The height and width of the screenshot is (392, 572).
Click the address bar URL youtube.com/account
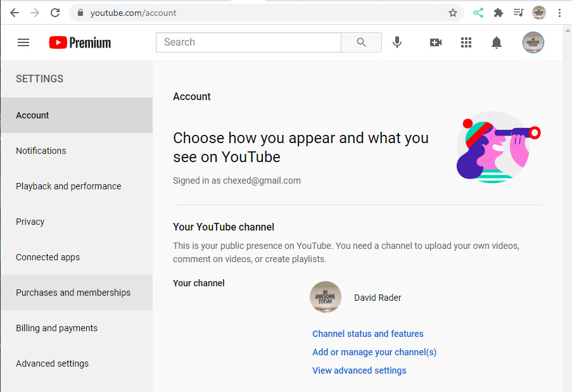click(x=133, y=13)
